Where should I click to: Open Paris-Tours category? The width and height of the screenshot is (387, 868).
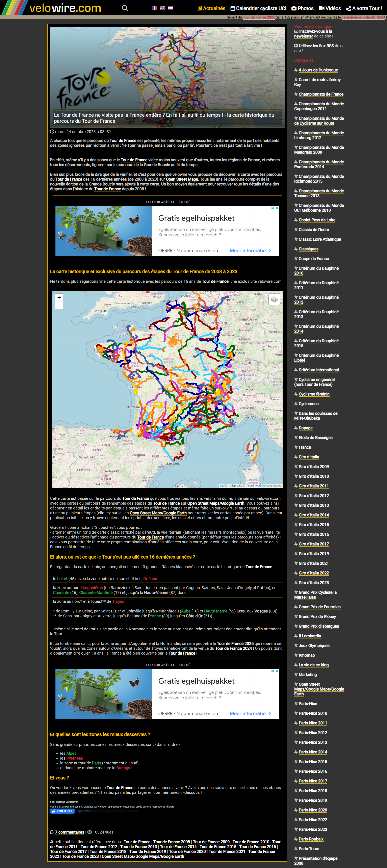pyautogui.click(x=309, y=849)
